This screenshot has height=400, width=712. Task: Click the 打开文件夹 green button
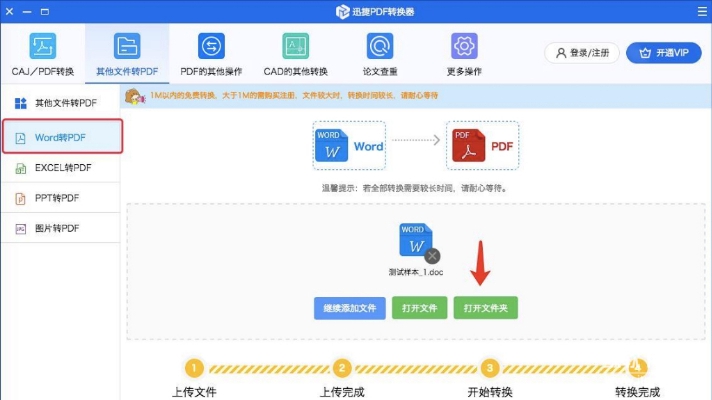pyautogui.click(x=485, y=308)
